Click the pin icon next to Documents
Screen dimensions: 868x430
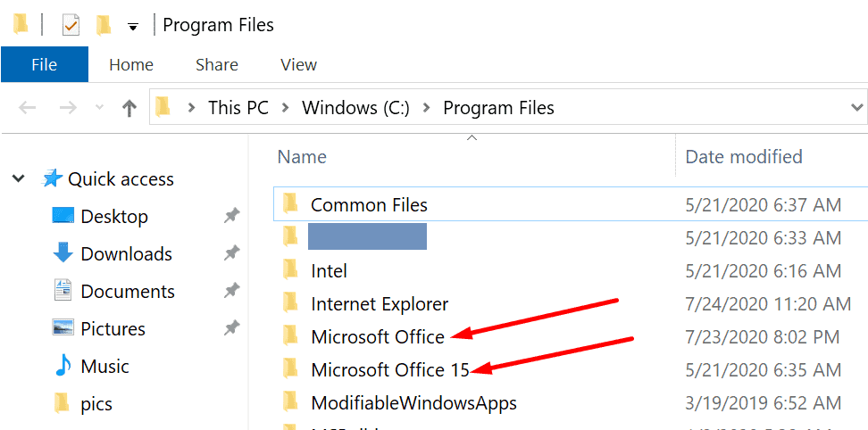point(231,291)
